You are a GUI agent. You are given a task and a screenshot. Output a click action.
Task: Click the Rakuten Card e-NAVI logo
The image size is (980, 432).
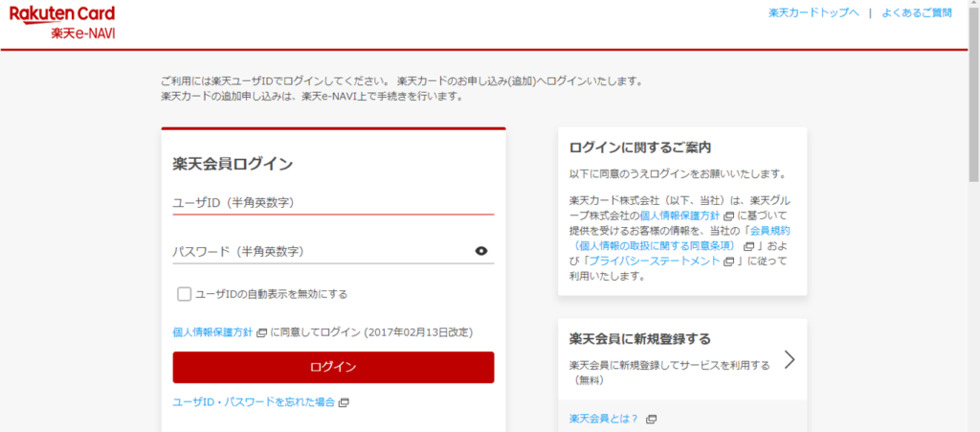point(62,23)
